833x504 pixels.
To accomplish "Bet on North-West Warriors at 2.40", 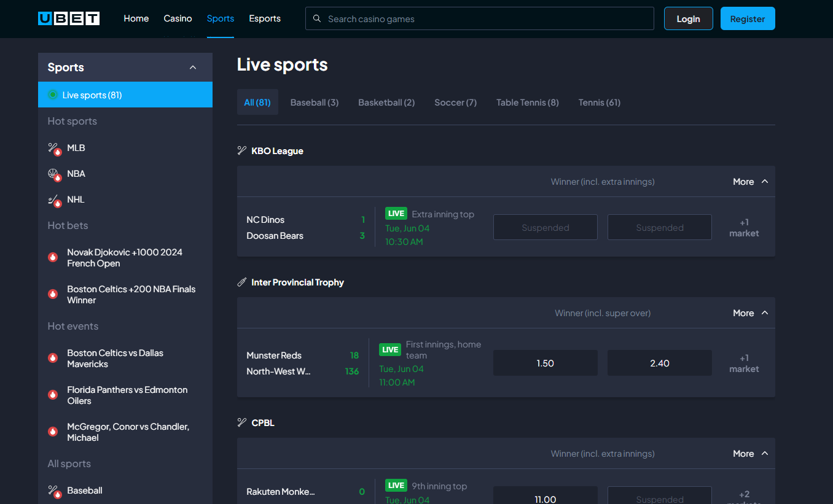I will click(660, 363).
